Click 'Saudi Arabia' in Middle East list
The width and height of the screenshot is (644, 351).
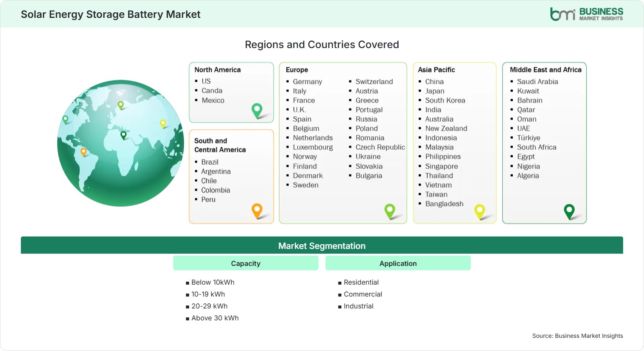(x=538, y=82)
